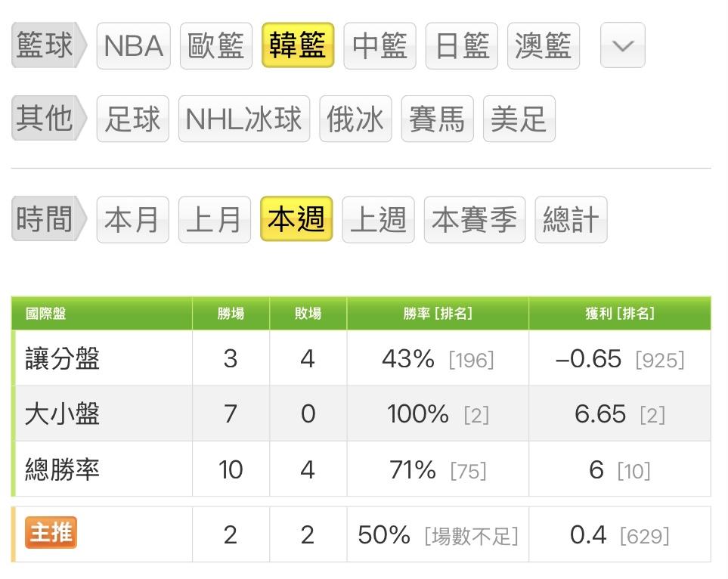Image resolution: width=728 pixels, height=579 pixels.
Task: Choose the 中籃 league button
Action: (x=379, y=46)
